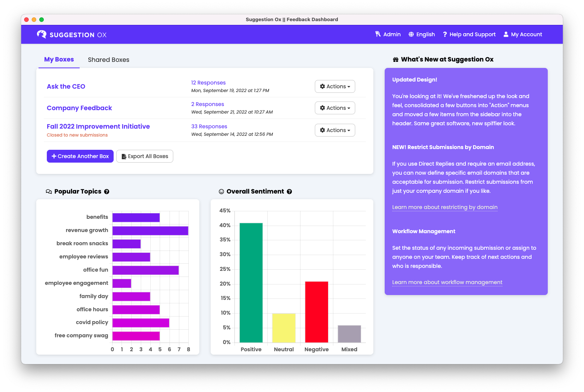
Task: Click the chat bubble icon near Popular Topics
Action: coord(49,191)
